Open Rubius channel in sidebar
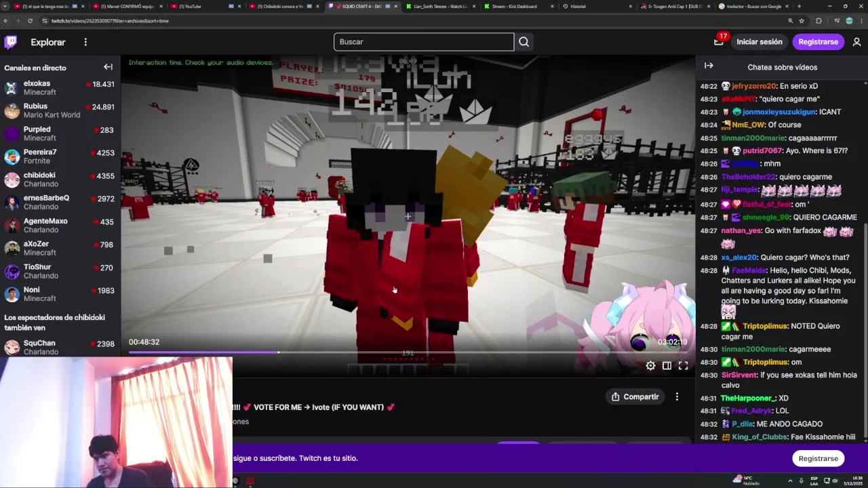The height and width of the screenshot is (488, 868). [60, 110]
